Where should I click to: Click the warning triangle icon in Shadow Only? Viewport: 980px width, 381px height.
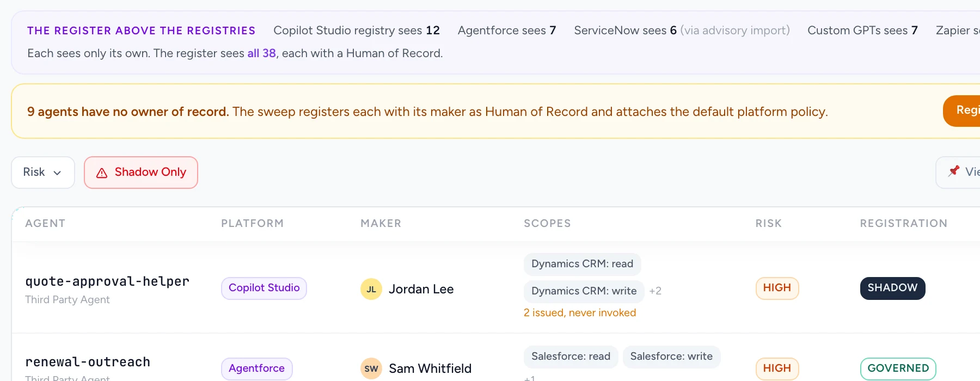point(102,173)
